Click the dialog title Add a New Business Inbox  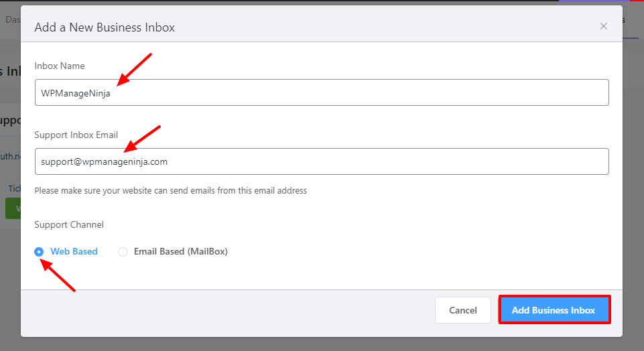(x=105, y=27)
